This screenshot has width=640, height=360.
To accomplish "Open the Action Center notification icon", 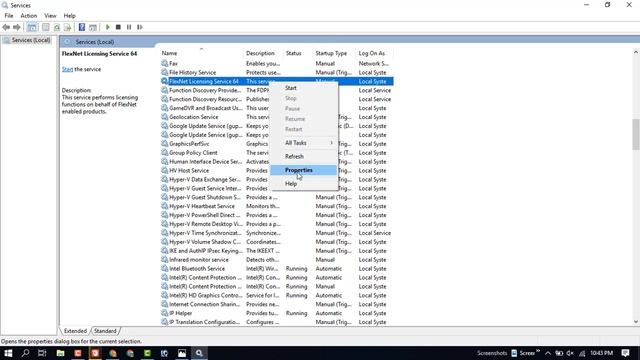I will click(x=625, y=353).
